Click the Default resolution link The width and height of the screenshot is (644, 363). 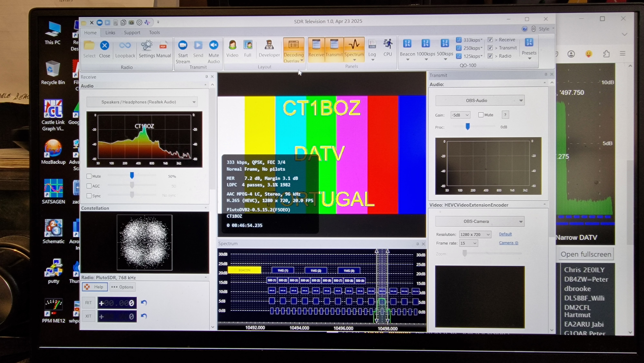click(505, 234)
